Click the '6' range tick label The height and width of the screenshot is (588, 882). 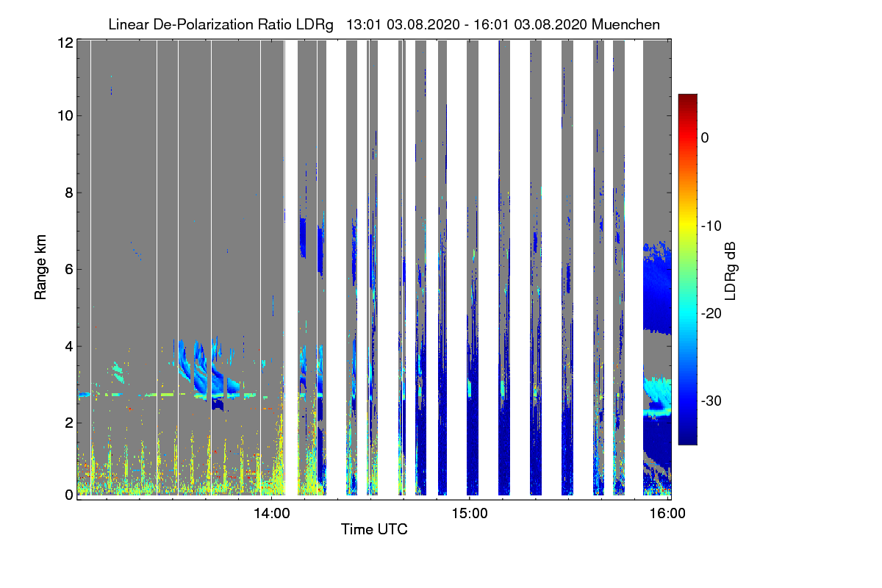(x=68, y=269)
